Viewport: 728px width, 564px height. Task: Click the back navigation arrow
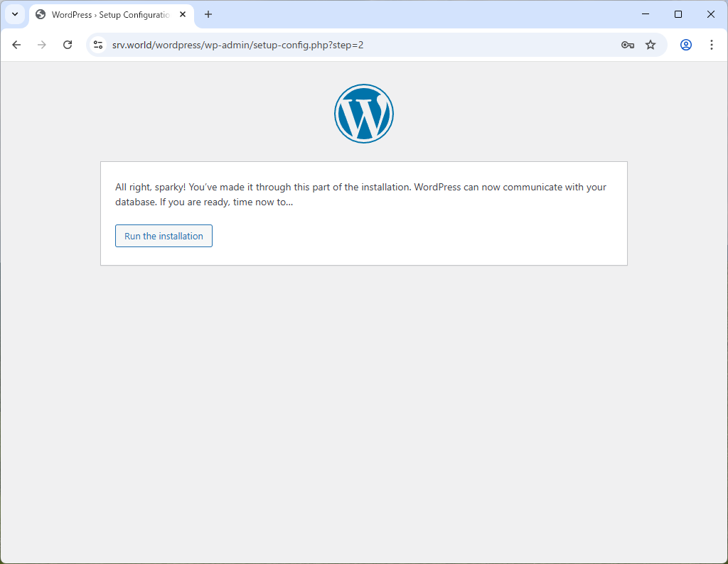pyautogui.click(x=16, y=44)
